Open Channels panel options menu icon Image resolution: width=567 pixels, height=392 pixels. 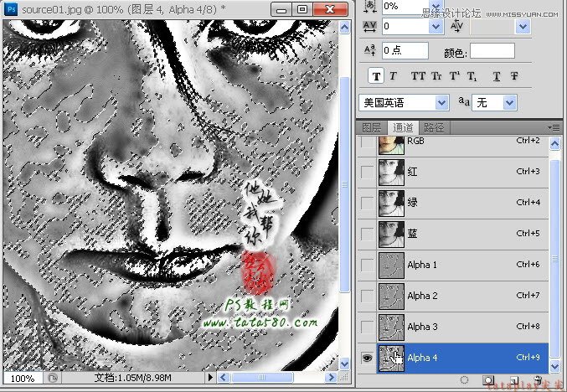click(554, 127)
